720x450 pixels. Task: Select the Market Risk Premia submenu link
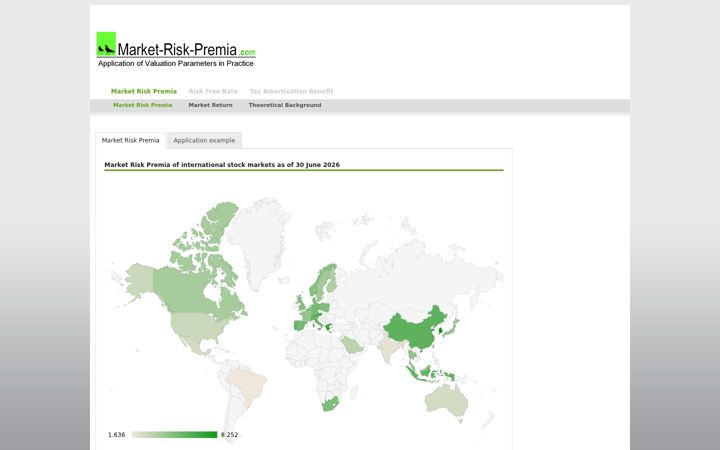click(x=142, y=105)
